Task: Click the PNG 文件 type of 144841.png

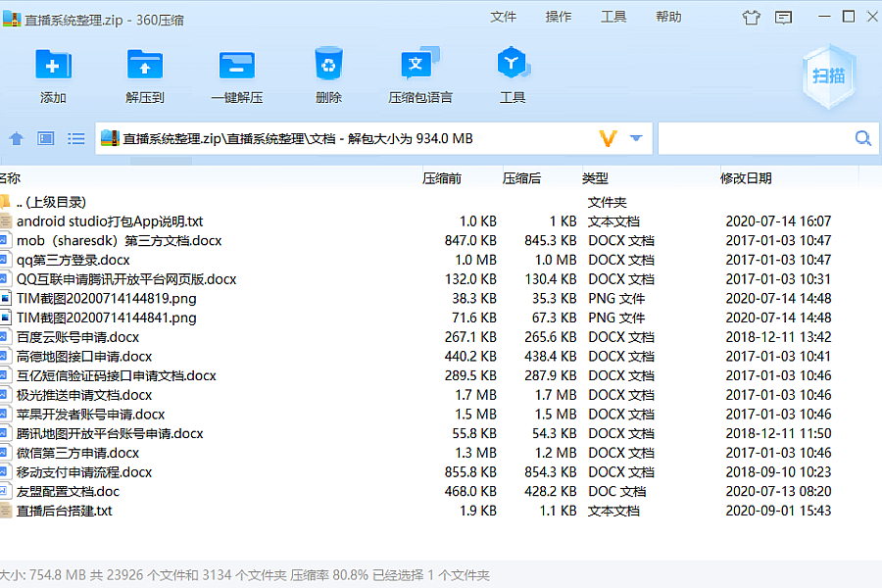Action: pyautogui.click(x=616, y=318)
